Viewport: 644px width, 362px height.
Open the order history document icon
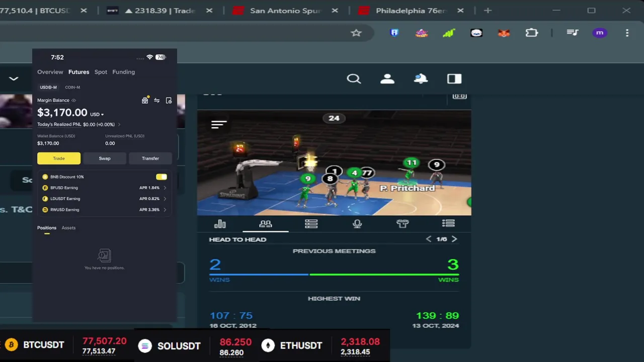tap(169, 101)
